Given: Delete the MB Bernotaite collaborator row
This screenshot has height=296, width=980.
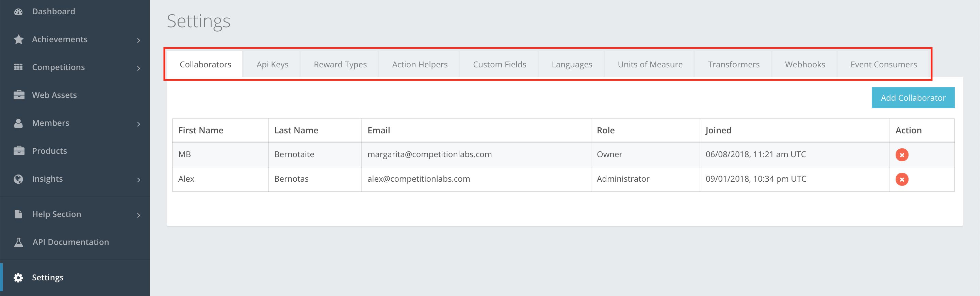Looking at the screenshot, I should pyautogui.click(x=902, y=155).
